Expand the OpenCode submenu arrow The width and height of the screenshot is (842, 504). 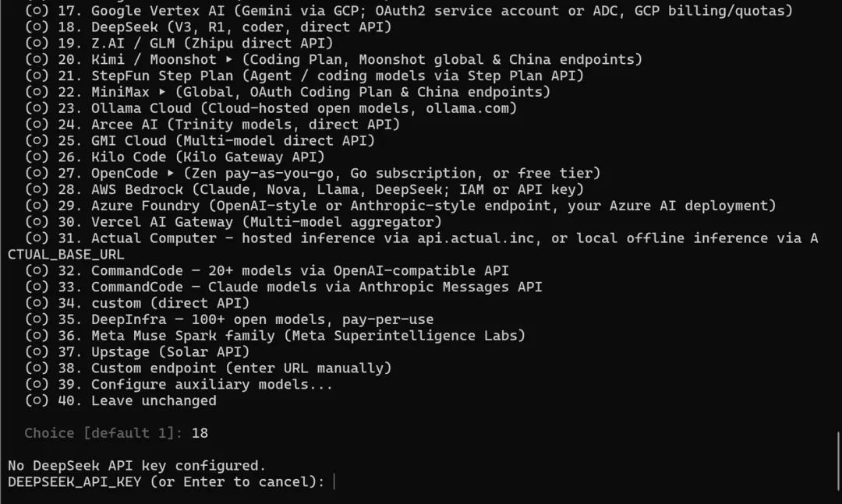click(x=171, y=174)
